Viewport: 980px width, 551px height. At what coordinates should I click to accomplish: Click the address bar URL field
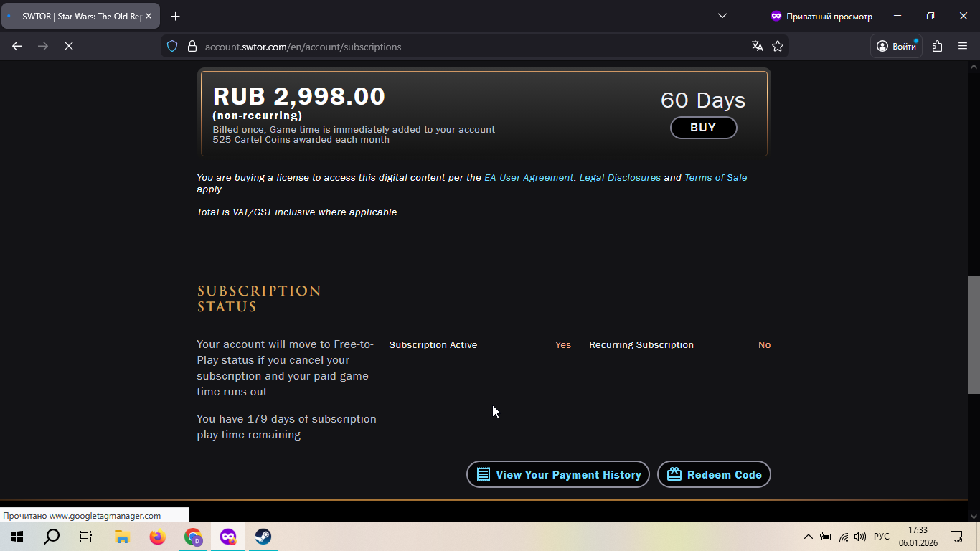[473, 46]
